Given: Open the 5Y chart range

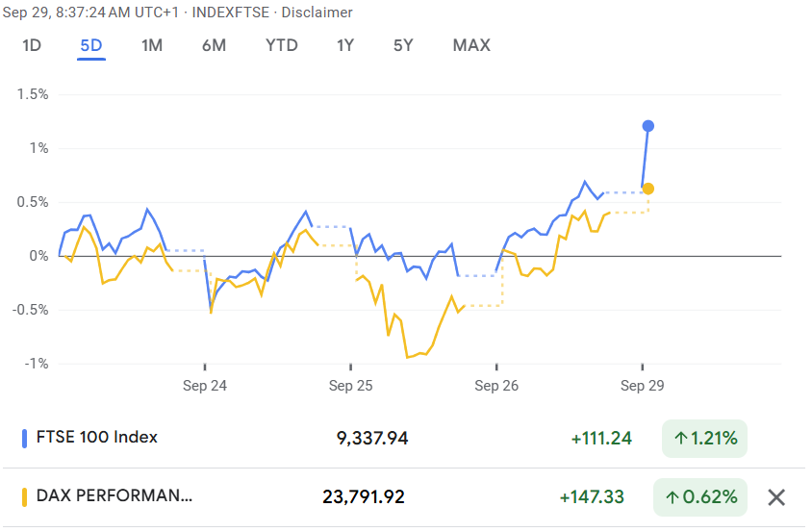Looking at the screenshot, I should pos(403,45).
